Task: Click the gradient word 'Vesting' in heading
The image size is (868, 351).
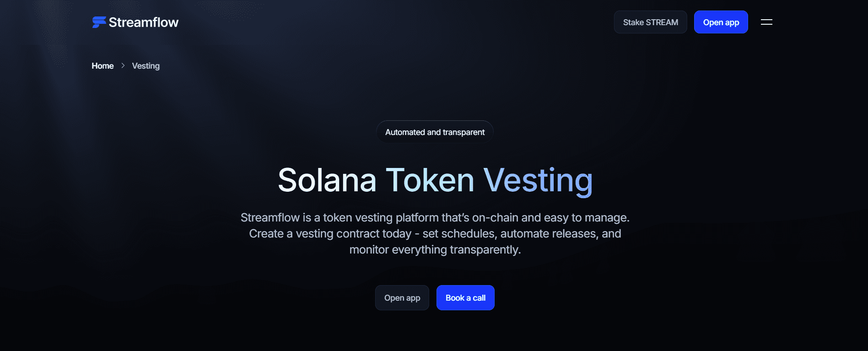Action: (x=538, y=180)
